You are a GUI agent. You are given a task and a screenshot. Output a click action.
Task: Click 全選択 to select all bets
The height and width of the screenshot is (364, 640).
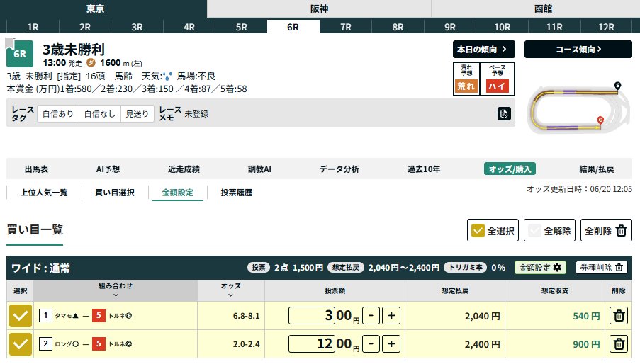tap(493, 230)
